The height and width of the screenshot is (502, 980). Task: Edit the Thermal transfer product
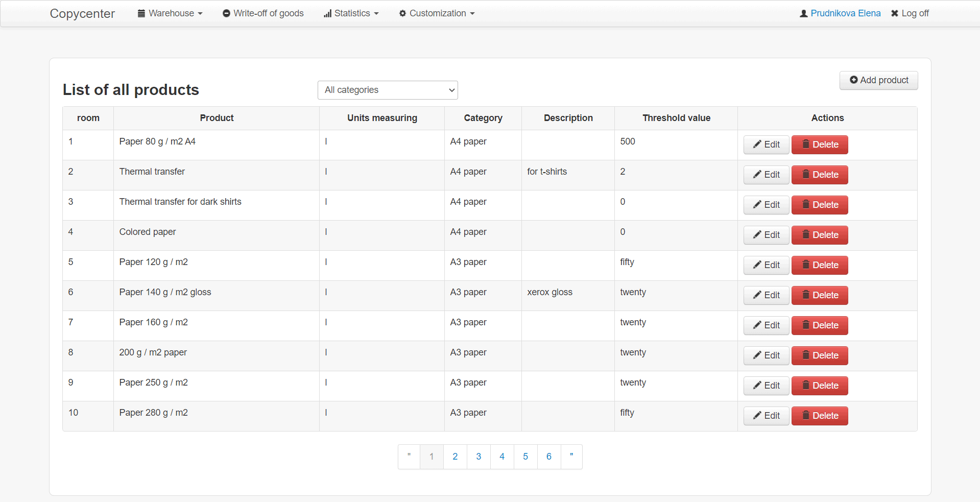tap(766, 175)
